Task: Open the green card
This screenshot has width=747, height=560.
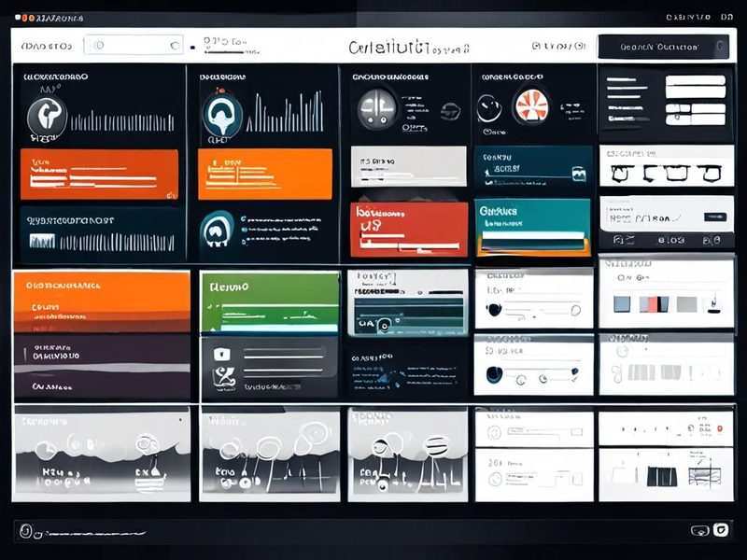Action: 270,301
